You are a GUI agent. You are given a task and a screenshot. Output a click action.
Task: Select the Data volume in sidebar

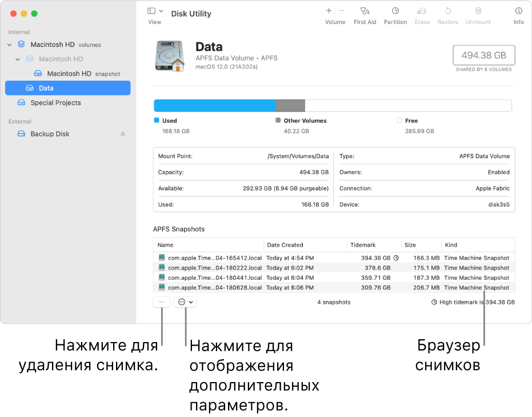click(68, 88)
